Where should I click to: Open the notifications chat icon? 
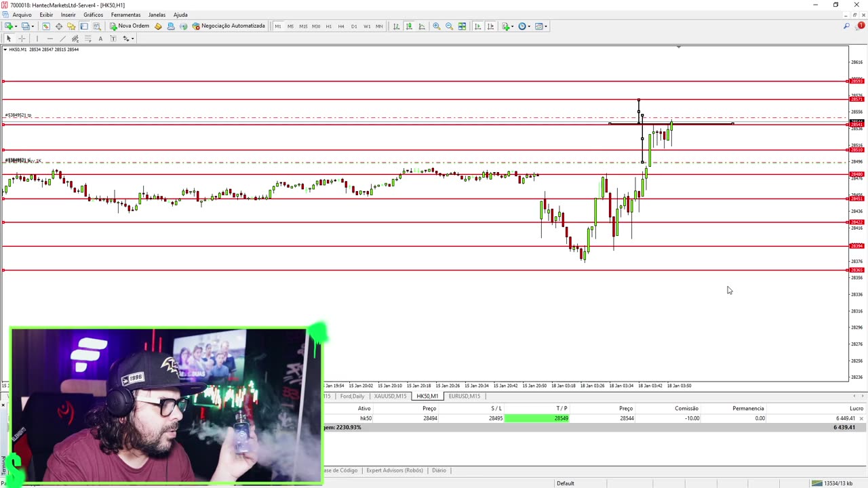coord(861,26)
